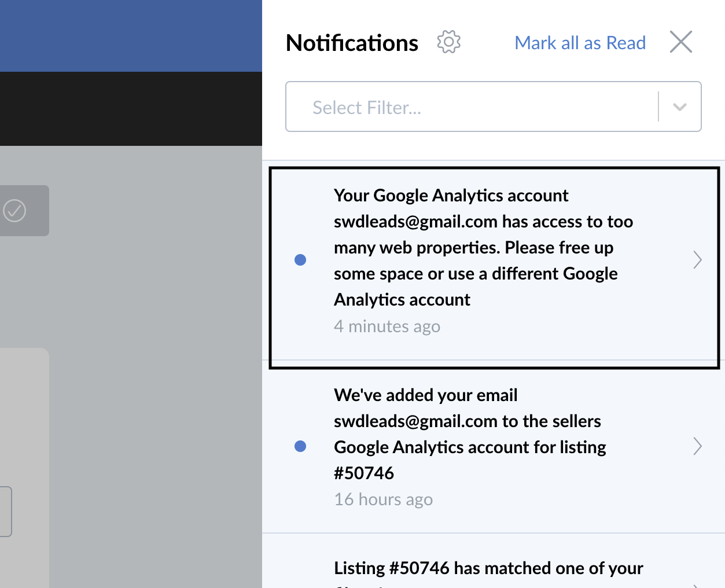Toggle unread dot on too many web properties alert
The image size is (725, 588).
[300, 260]
